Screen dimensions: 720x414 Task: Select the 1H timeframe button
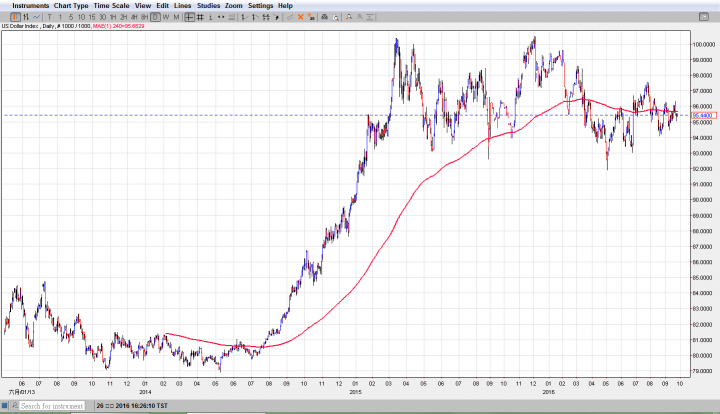(113, 17)
